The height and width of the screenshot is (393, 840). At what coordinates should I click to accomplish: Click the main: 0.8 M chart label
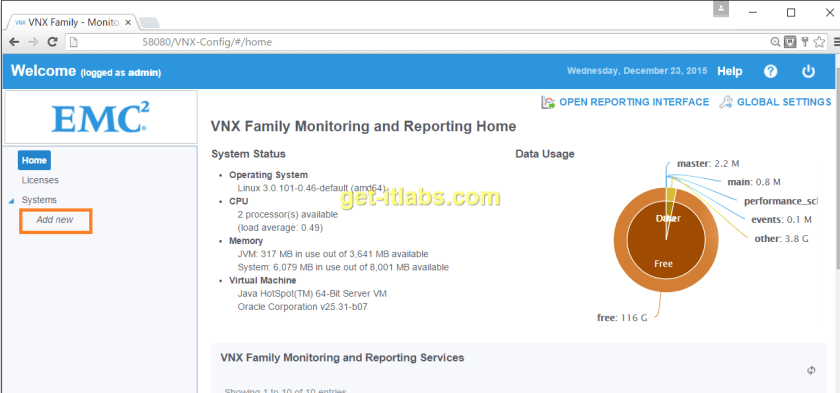tap(754, 182)
